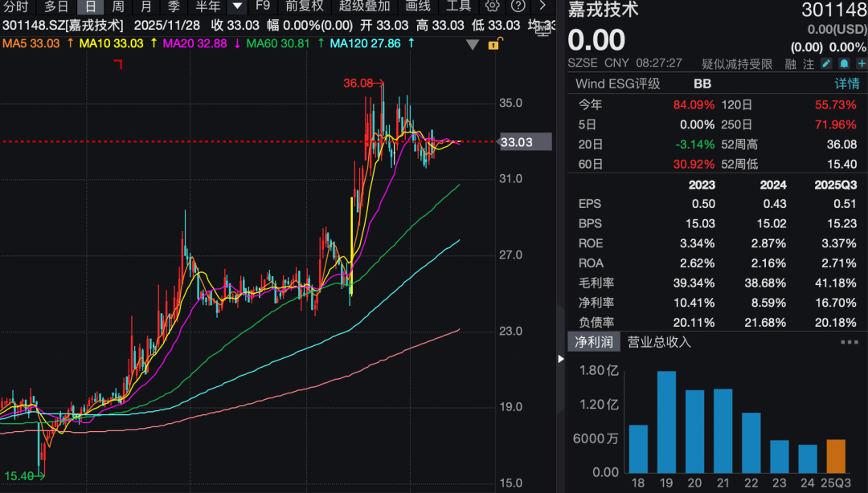868x493 pixels.
Task: Open the chart settings gear icon
Action: tap(493, 6)
